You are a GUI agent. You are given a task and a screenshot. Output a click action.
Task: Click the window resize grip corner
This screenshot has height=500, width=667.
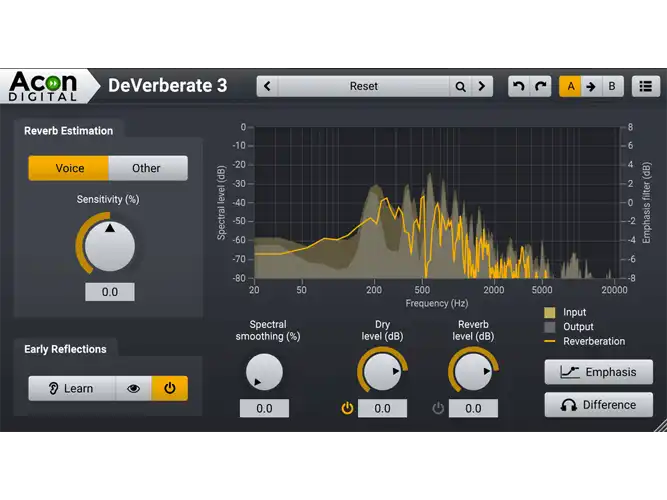(x=660, y=426)
